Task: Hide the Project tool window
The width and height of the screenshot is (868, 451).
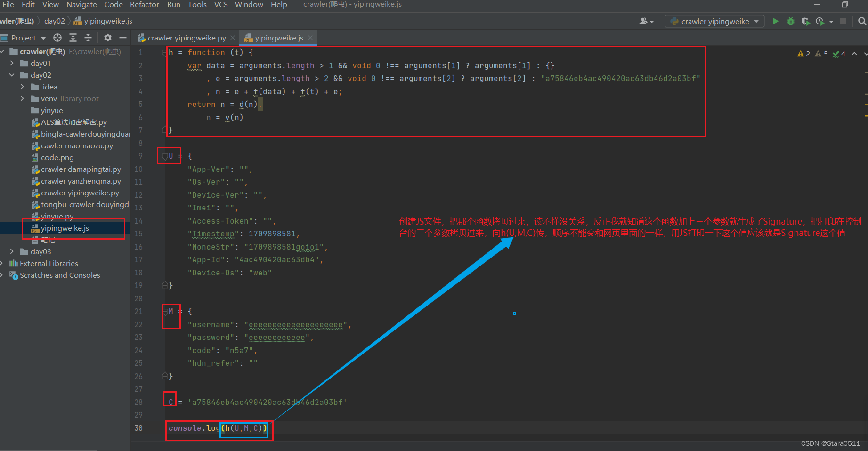Action: click(123, 38)
